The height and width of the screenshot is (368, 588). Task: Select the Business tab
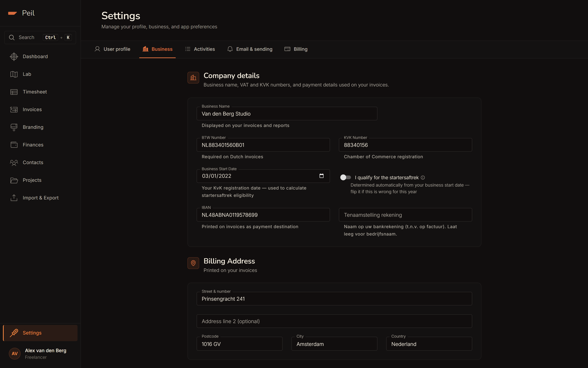coord(157,49)
